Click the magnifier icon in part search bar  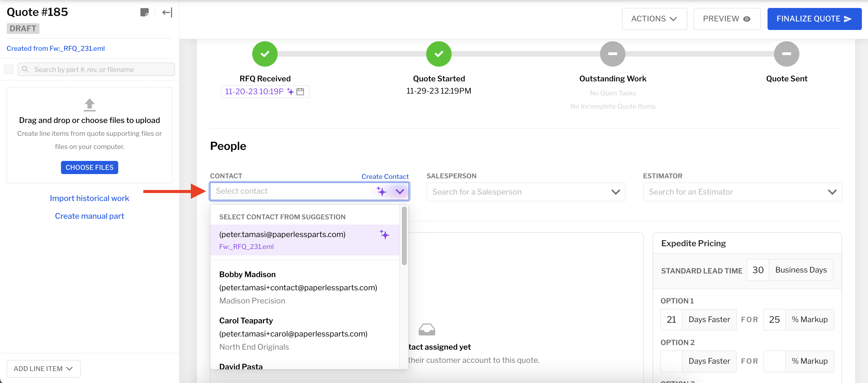tap(25, 69)
